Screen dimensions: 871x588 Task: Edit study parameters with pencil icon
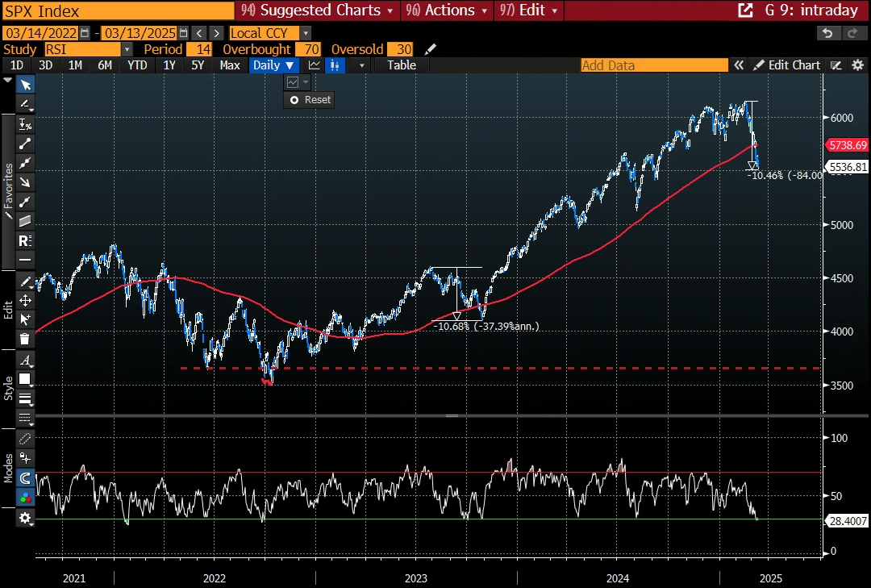431,49
